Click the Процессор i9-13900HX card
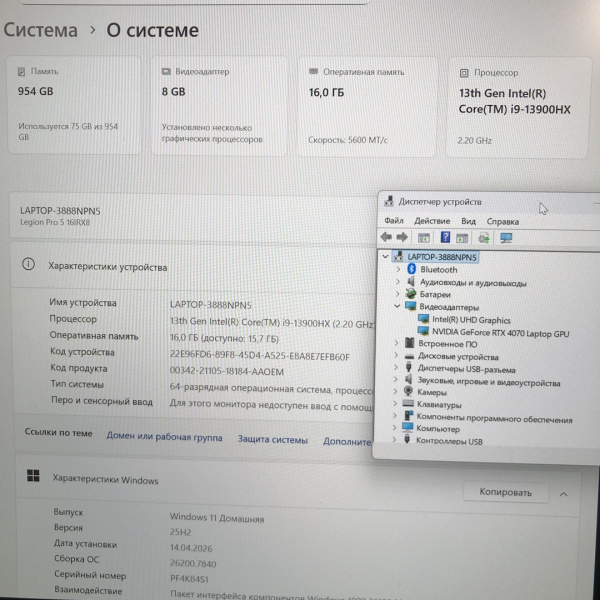The image size is (600, 600). [517, 108]
